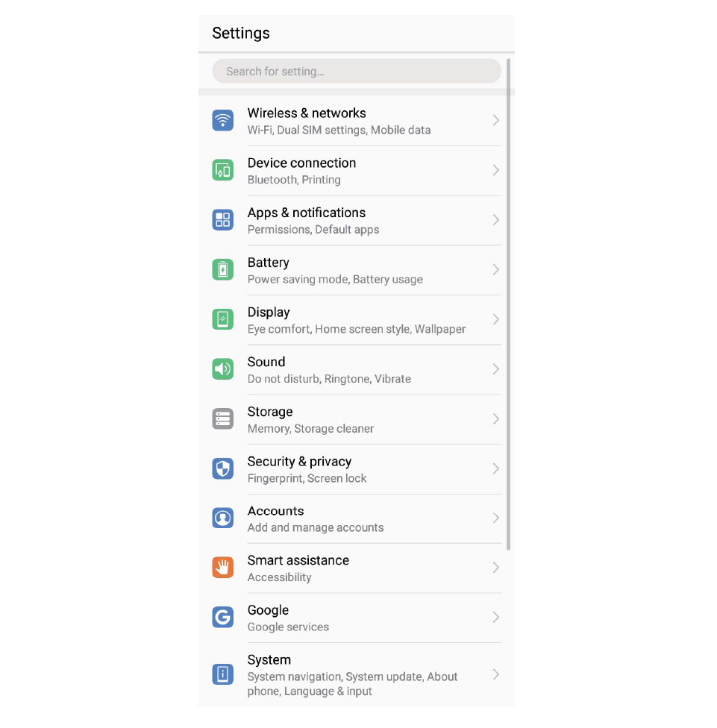Open the Display menu entry

(x=356, y=320)
